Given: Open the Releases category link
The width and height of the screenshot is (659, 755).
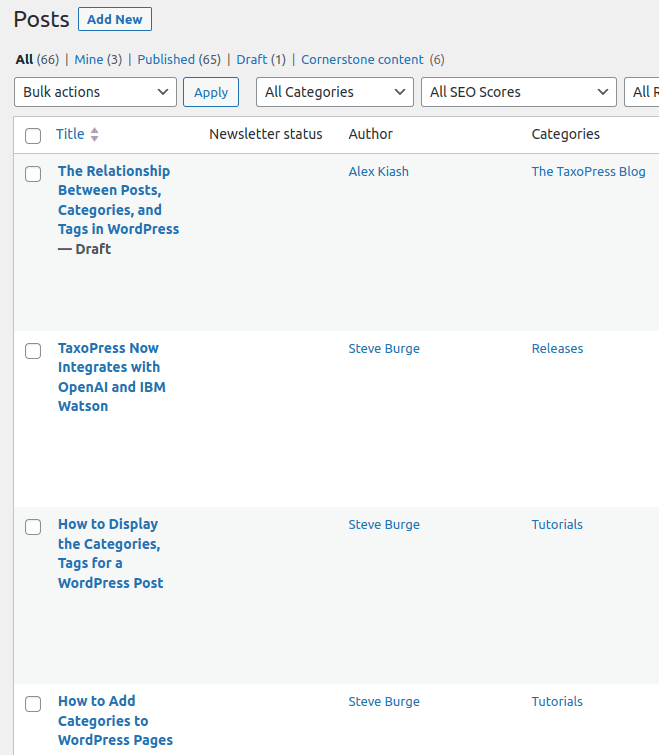Looking at the screenshot, I should (557, 348).
